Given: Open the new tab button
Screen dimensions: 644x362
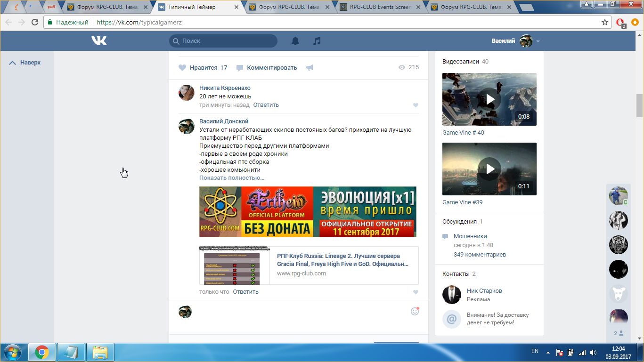Looking at the screenshot, I should (x=526, y=7).
